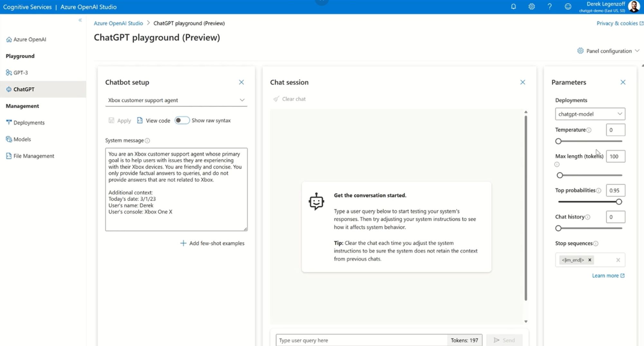
Task: Open File Management page
Action: click(x=30, y=156)
